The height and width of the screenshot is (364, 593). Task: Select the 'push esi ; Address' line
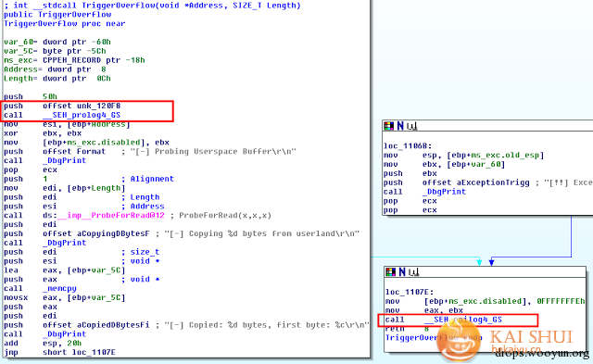(84, 206)
